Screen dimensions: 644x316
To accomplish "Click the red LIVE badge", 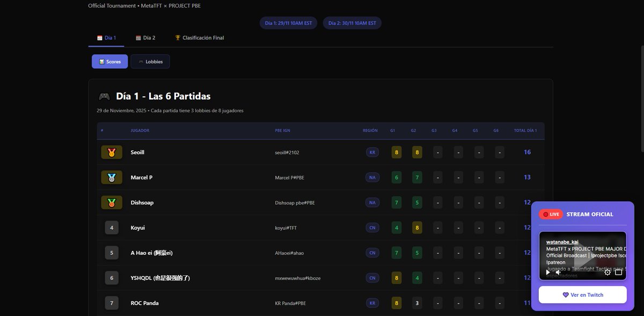I will click(x=551, y=214).
